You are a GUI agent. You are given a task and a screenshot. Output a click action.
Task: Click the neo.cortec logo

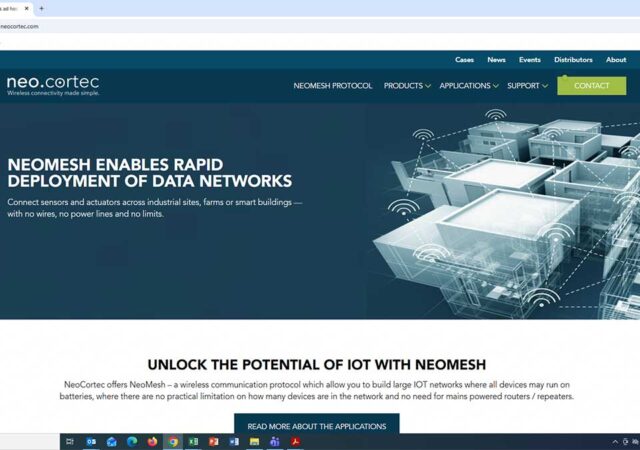click(53, 85)
